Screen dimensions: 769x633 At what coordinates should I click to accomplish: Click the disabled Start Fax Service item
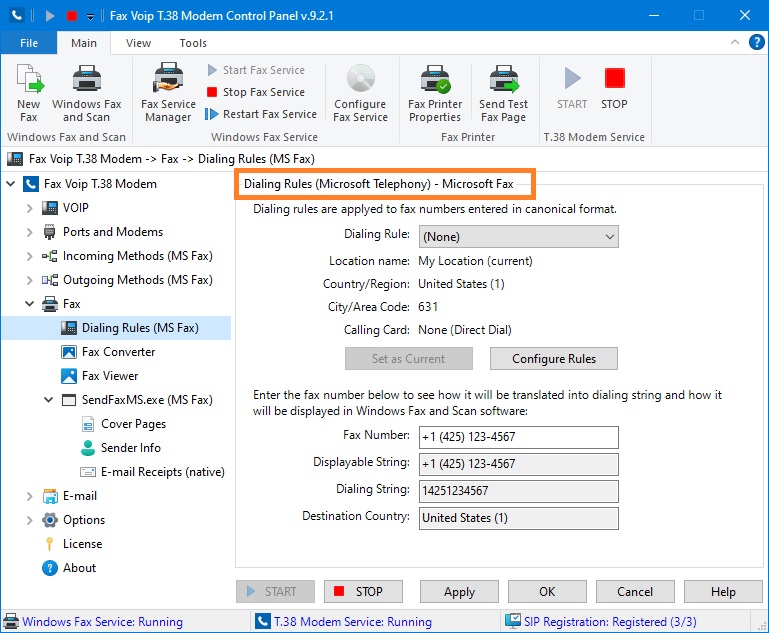click(256, 70)
